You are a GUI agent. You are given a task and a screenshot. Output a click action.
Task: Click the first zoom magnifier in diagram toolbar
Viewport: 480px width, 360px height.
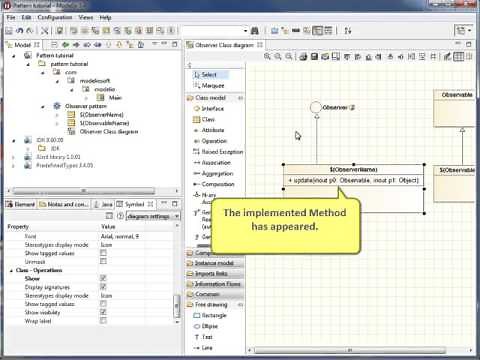click(267, 56)
